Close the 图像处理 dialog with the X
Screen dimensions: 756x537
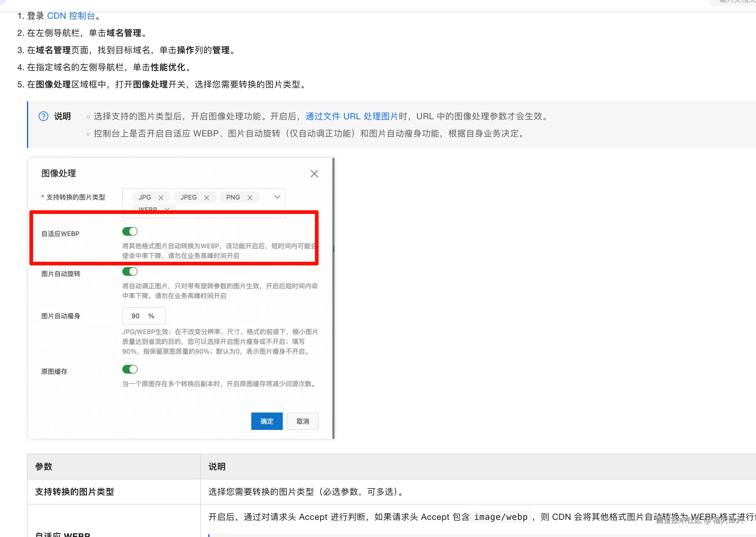pyautogui.click(x=314, y=173)
